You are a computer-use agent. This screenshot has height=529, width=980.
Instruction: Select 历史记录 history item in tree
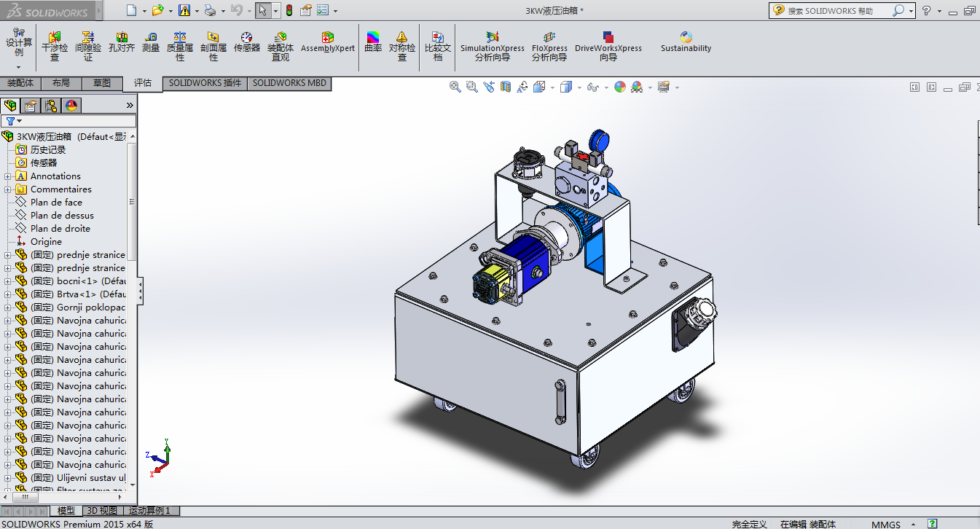48,150
